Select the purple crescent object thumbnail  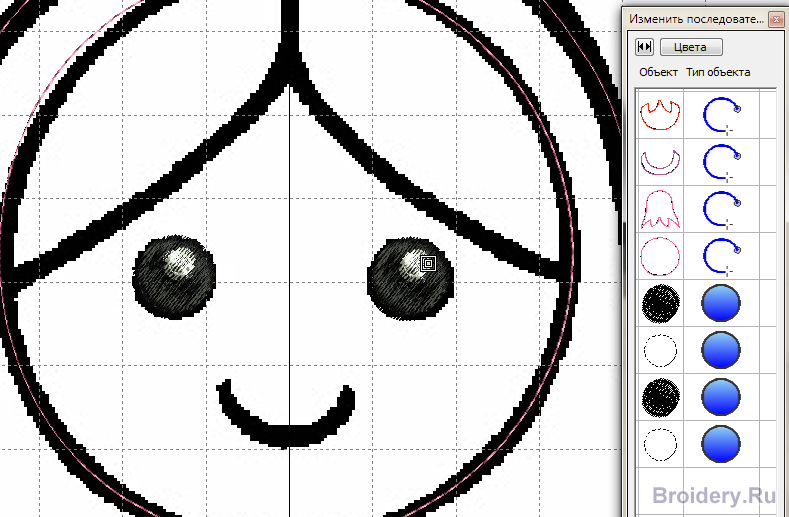click(x=660, y=162)
